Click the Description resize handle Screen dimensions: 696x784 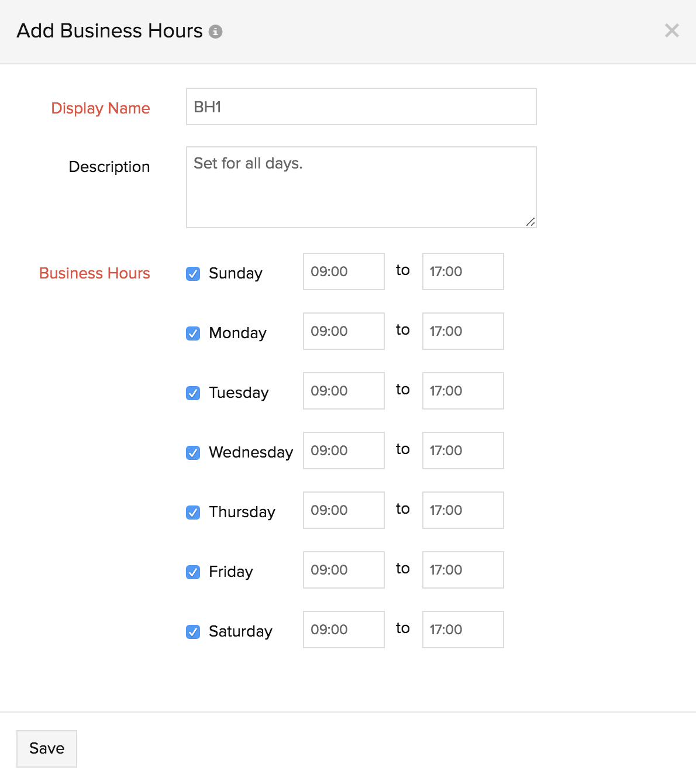click(x=531, y=222)
